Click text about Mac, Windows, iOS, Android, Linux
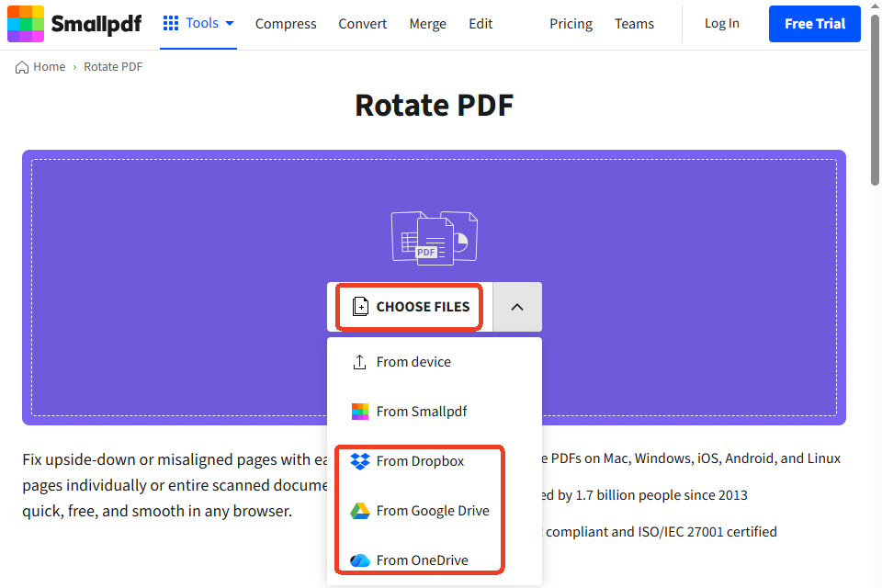Viewport: 882px width, 588px height. [692, 458]
